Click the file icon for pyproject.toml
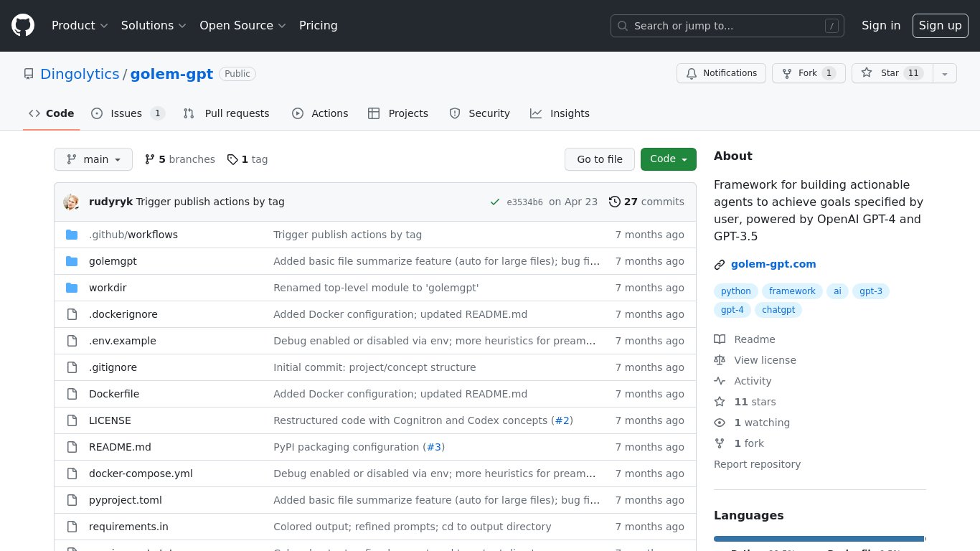 [x=72, y=500]
